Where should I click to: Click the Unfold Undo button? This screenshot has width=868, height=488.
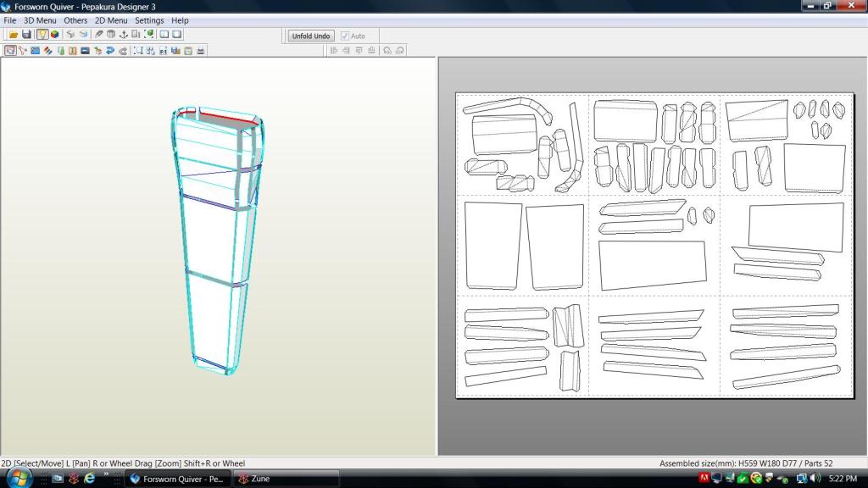coord(310,36)
